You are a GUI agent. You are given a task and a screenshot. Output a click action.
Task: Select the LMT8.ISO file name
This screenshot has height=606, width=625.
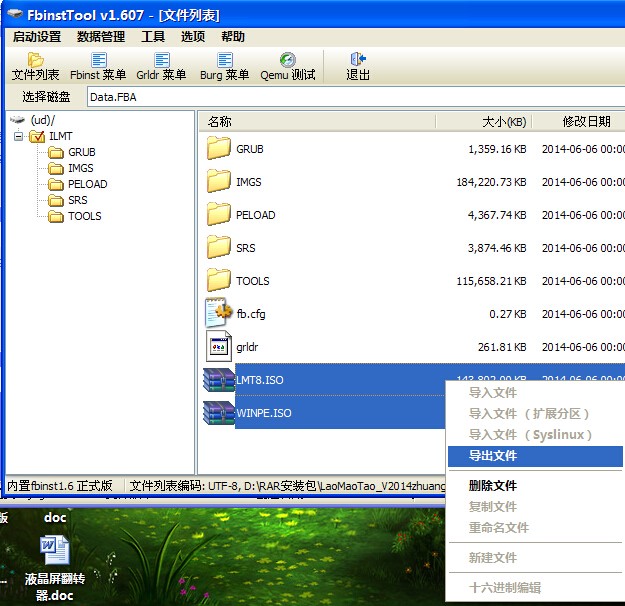click(260, 380)
